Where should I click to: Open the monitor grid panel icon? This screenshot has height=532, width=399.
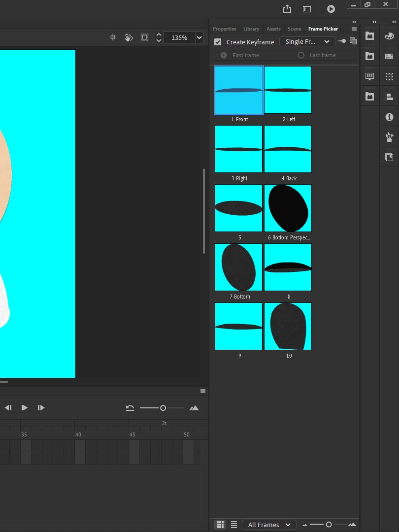point(369,76)
